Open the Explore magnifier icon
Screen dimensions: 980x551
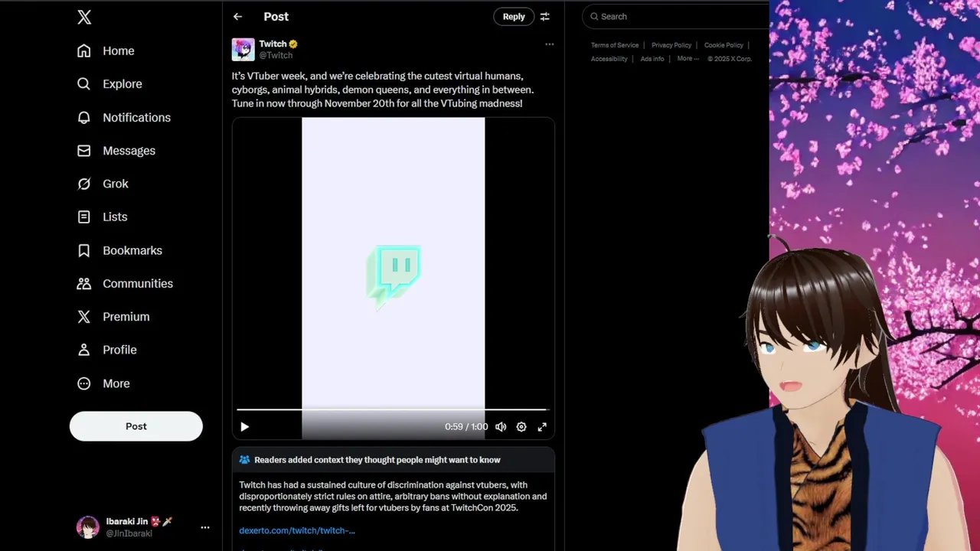click(x=84, y=84)
